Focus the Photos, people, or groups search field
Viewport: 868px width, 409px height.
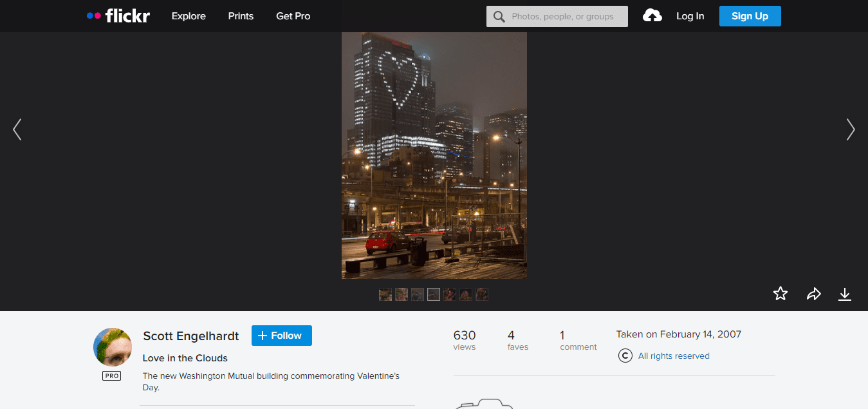[x=566, y=16]
